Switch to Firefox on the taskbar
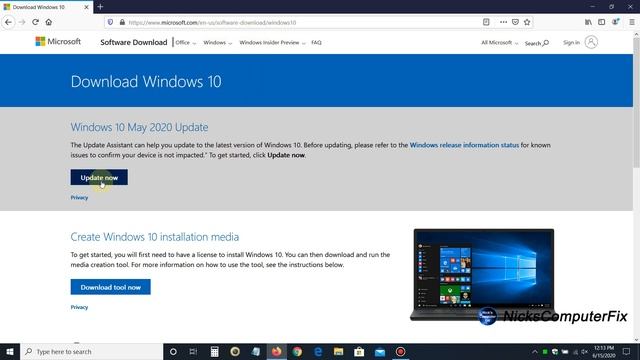 point(277,351)
